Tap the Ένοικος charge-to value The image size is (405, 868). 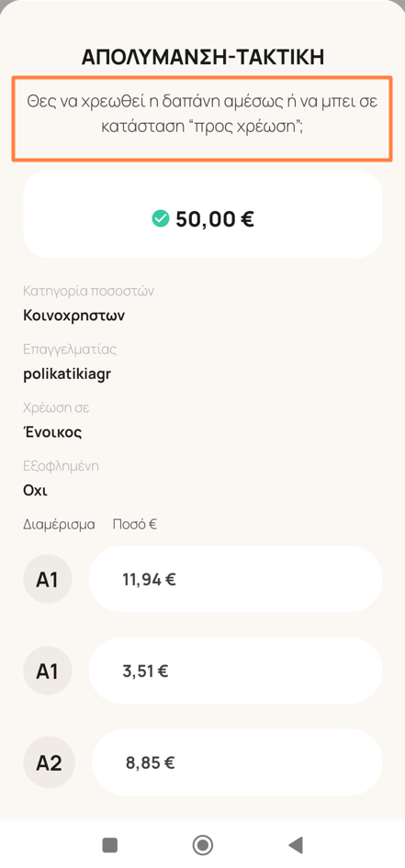coord(52,432)
